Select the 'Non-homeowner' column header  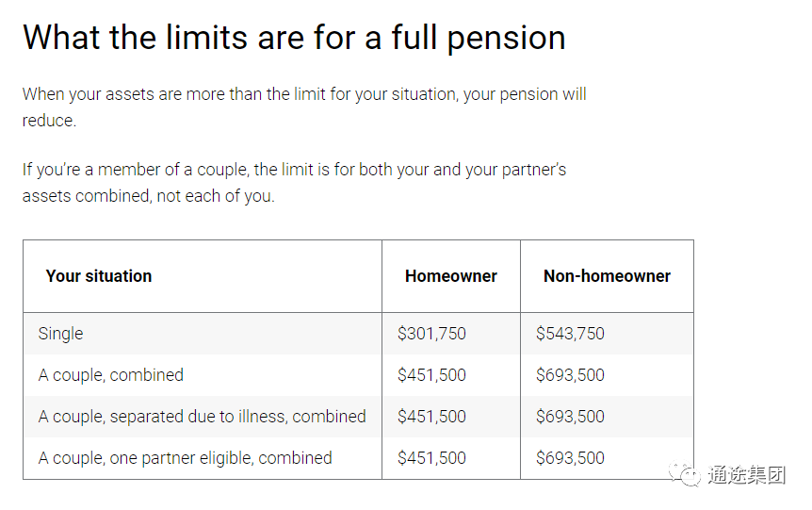607,275
